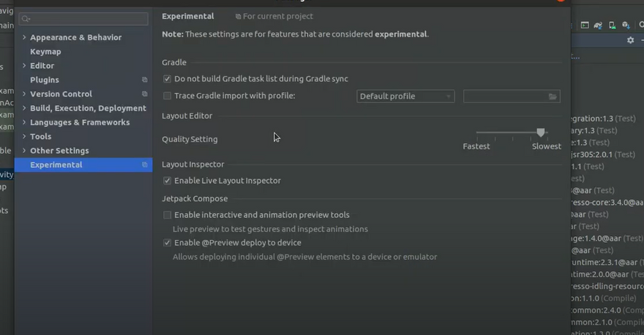Click the gear settings icon in right panel
This screenshot has width=644, height=335.
[630, 41]
